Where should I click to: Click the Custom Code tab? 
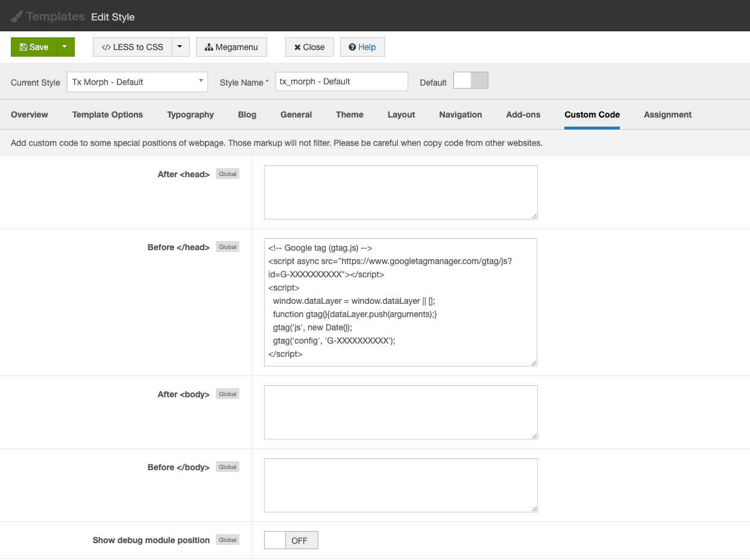[592, 115]
